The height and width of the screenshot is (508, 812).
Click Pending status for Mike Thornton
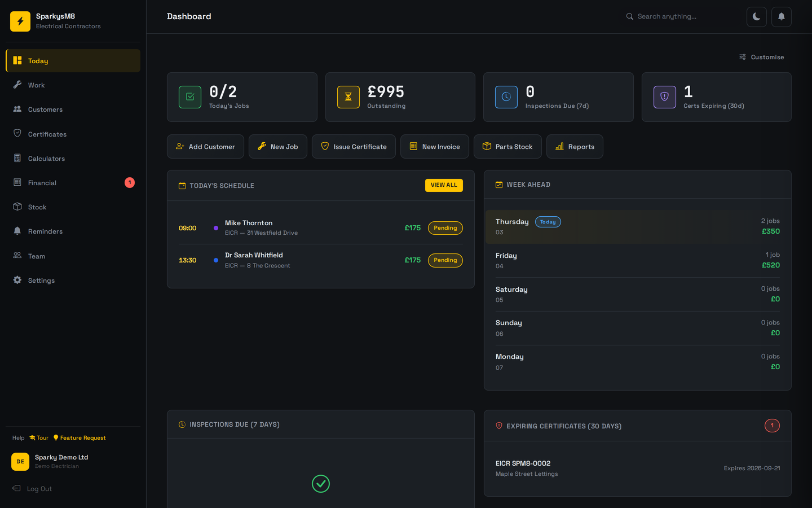click(445, 228)
